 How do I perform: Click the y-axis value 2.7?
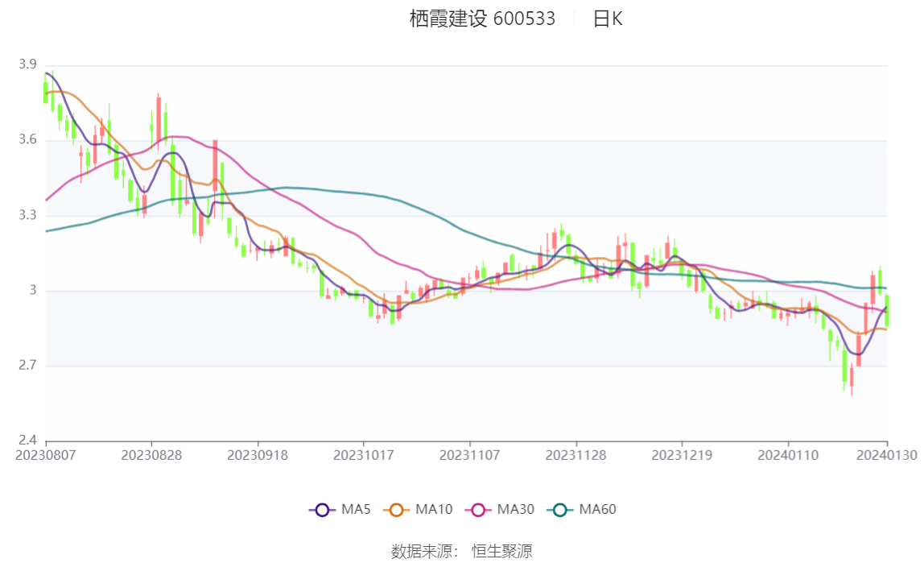[x=27, y=366]
